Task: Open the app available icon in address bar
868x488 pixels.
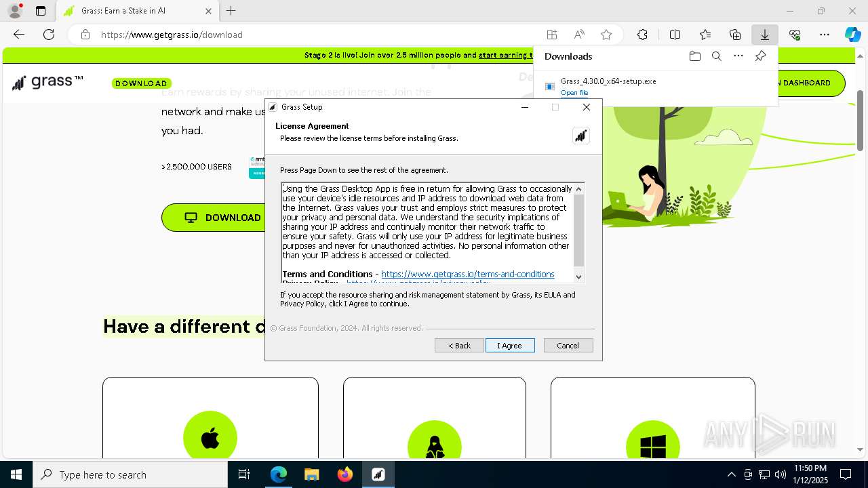Action: pos(552,35)
